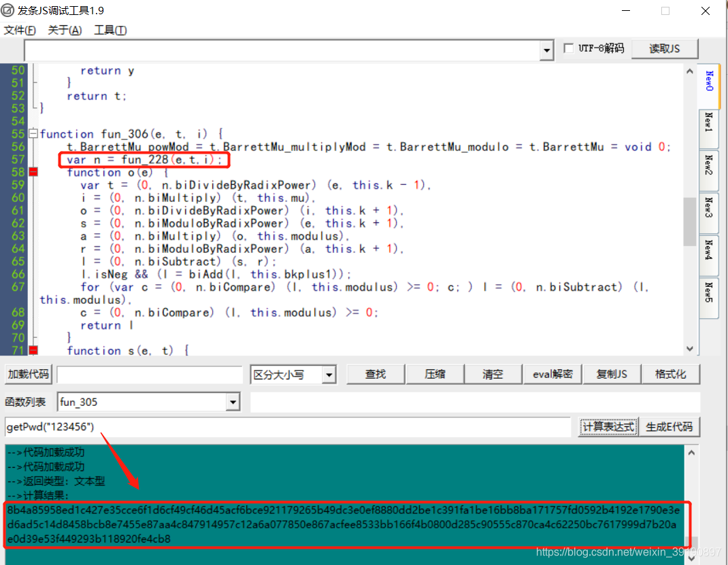Viewport: 728px width, 565px height.
Task: Collapse fun_306 fold marker at line 55
Action: [x=33, y=133]
